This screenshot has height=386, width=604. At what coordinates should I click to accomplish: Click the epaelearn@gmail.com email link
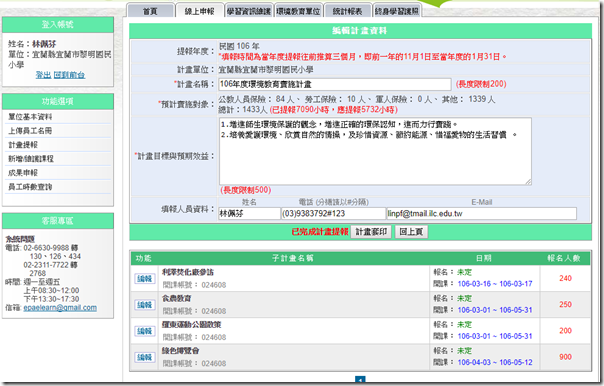(60, 307)
